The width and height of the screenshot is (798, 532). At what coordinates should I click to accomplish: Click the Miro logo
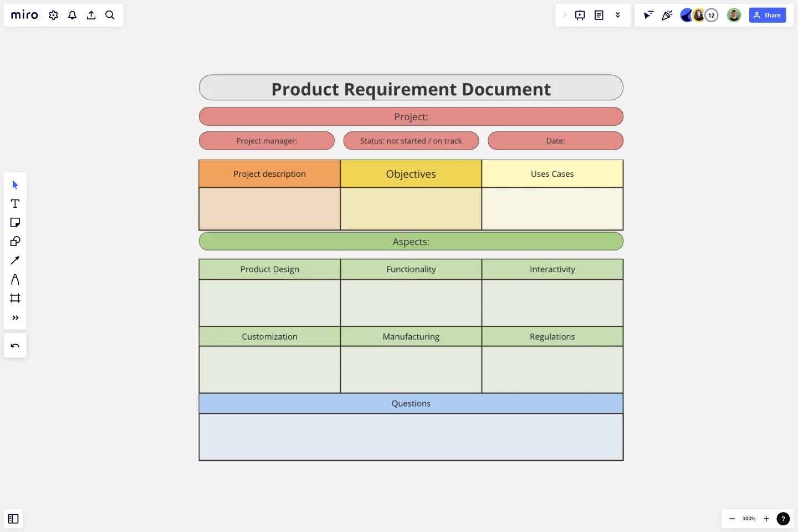coord(24,15)
